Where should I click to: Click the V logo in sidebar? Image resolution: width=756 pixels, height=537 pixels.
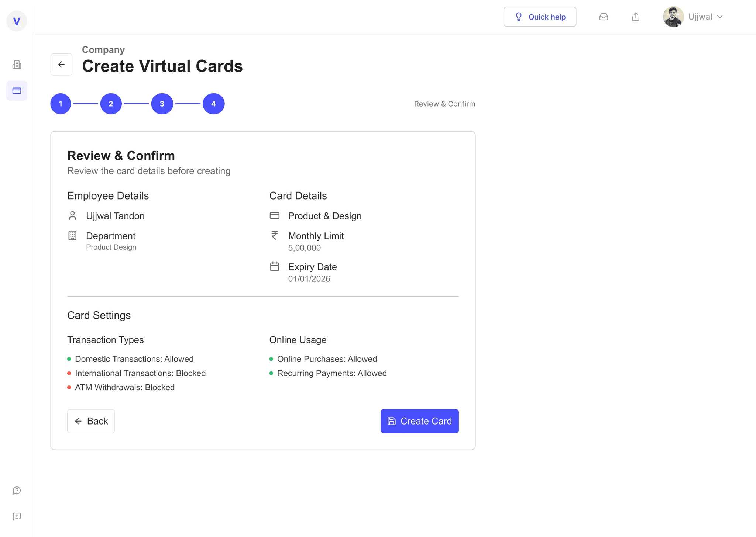coord(17,21)
